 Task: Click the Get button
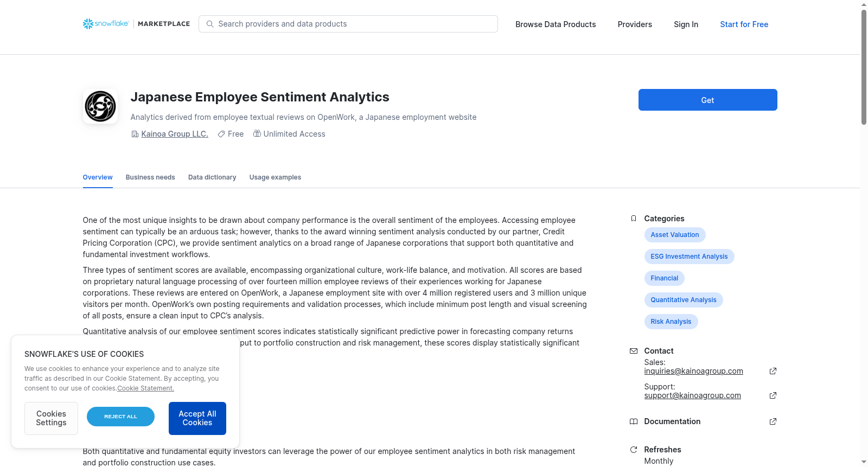(x=708, y=100)
